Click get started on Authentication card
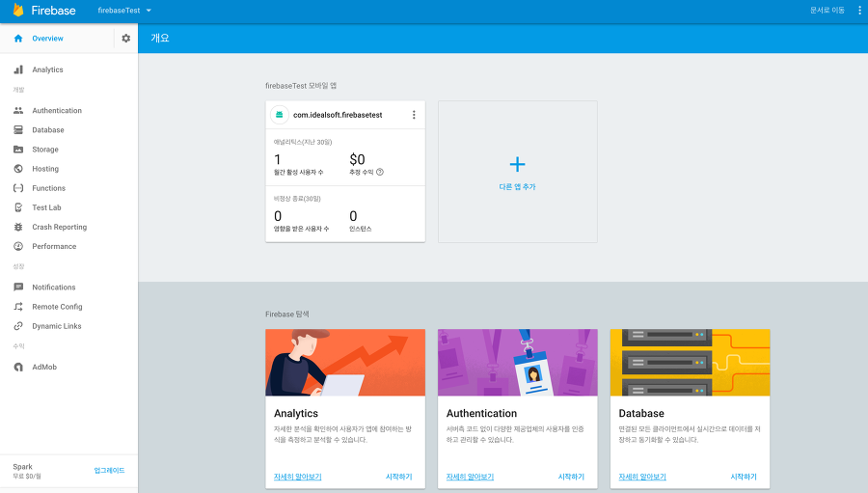The image size is (868, 493). tap(571, 477)
